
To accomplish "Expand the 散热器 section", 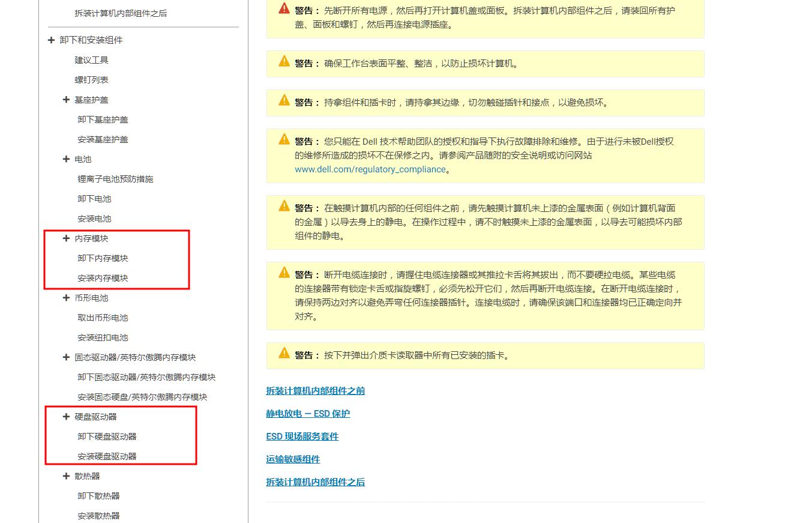I will (x=66, y=476).
